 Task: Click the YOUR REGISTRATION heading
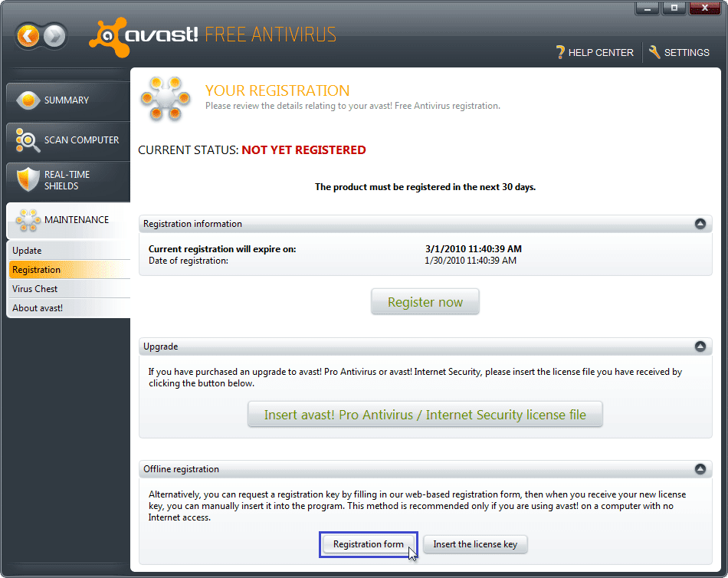pyautogui.click(x=277, y=90)
